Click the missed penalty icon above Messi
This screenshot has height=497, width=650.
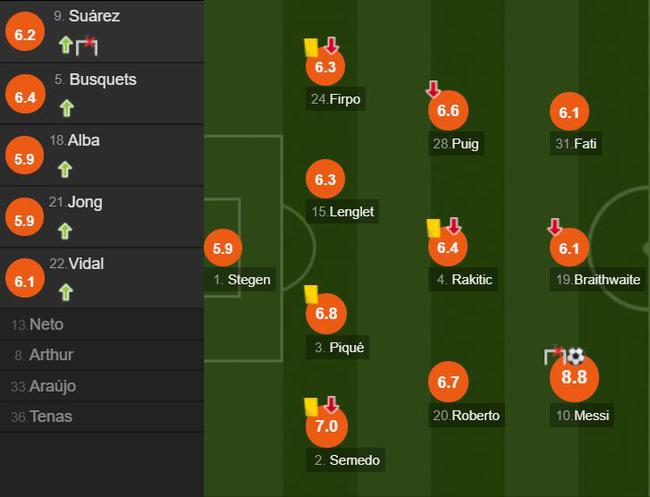(555, 356)
